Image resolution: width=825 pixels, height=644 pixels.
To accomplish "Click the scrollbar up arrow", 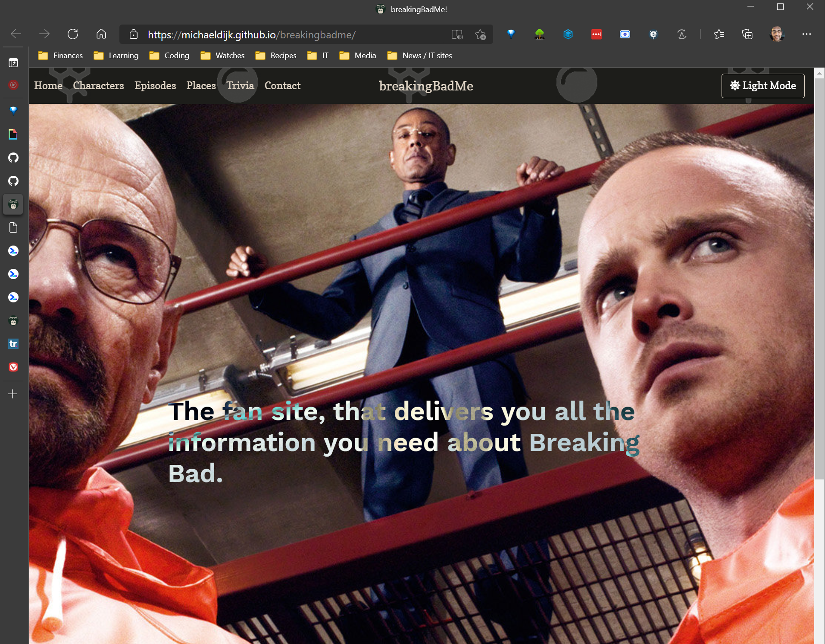I will [x=819, y=73].
